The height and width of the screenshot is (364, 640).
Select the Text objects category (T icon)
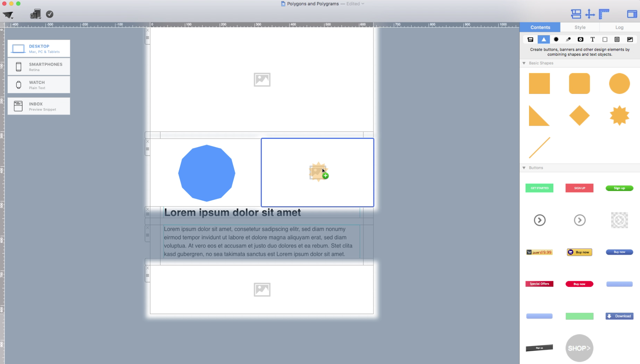coord(593,39)
